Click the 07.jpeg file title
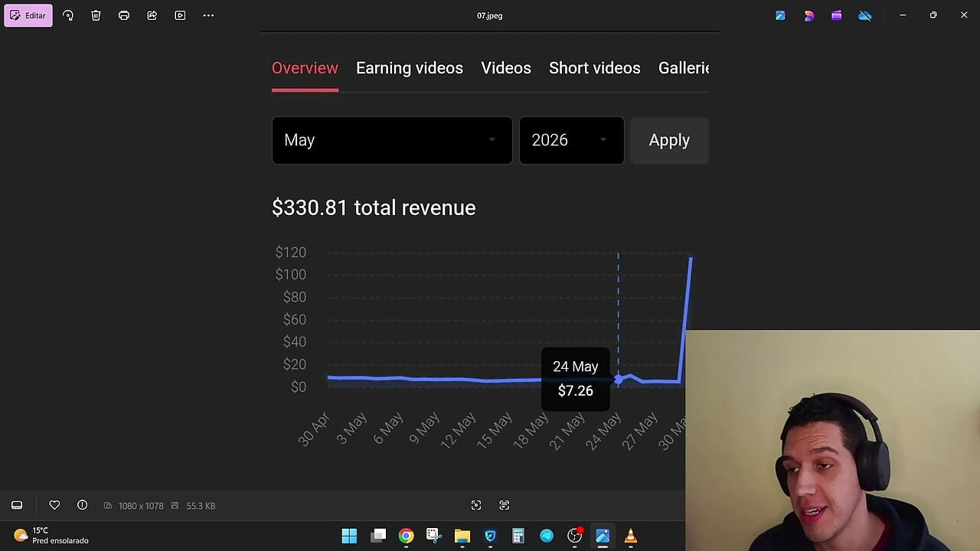The image size is (980, 551). (x=489, y=15)
